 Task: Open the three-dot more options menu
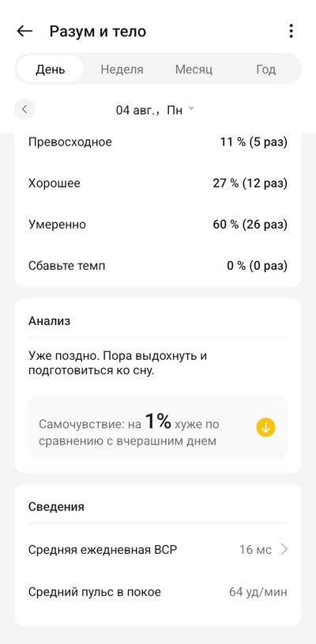[x=291, y=31]
